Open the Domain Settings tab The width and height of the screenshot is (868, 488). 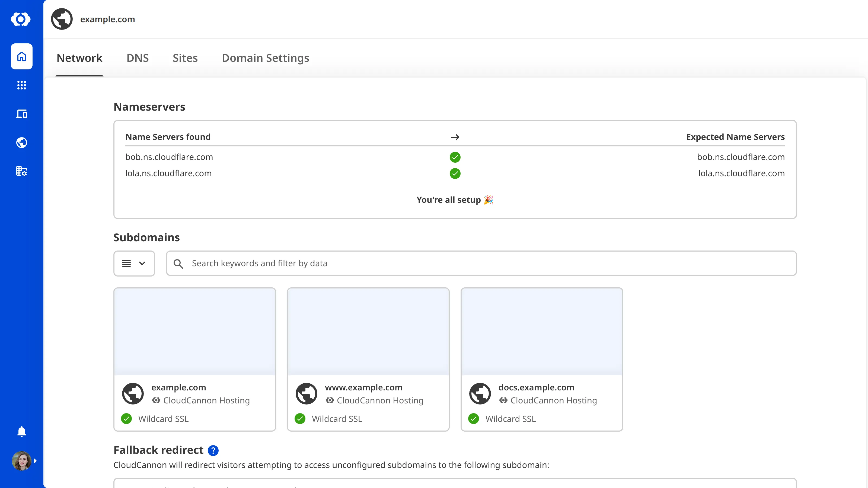pos(265,58)
